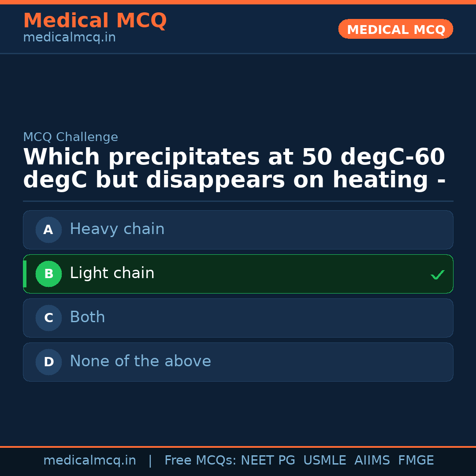Image resolution: width=476 pixels, height=476 pixels.
Task: Open the MCQ Challenge section header
Action: 71,137
